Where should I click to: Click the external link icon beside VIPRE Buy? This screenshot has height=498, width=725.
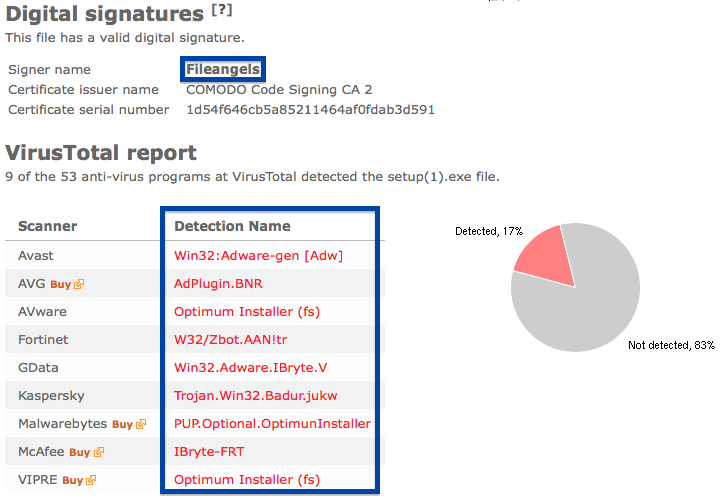(x=91, y=480)
